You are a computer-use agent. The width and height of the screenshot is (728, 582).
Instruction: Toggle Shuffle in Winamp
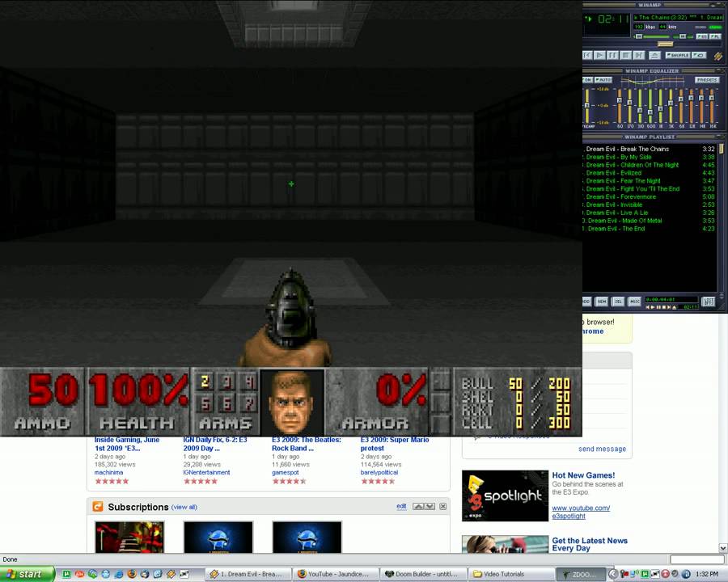click(x=679, y=55)
